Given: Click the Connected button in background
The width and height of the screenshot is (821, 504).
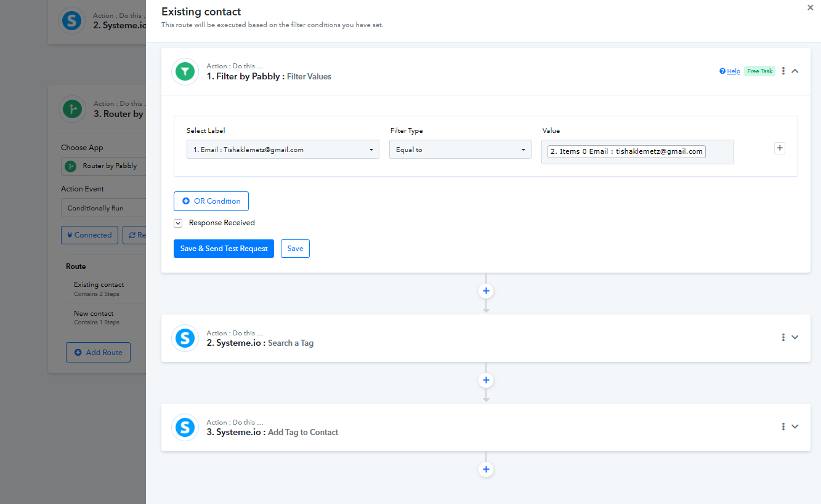Looking at the screenshot, I should click(89, 235).
